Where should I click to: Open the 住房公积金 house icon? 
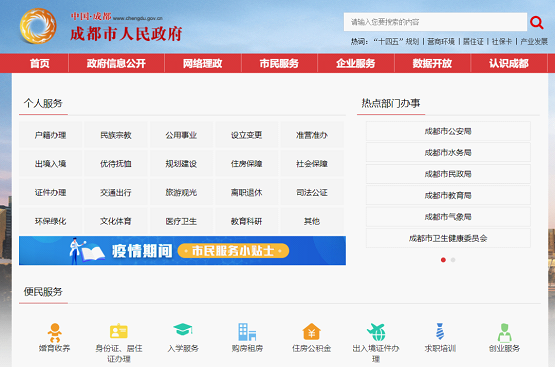click(311, 332)
